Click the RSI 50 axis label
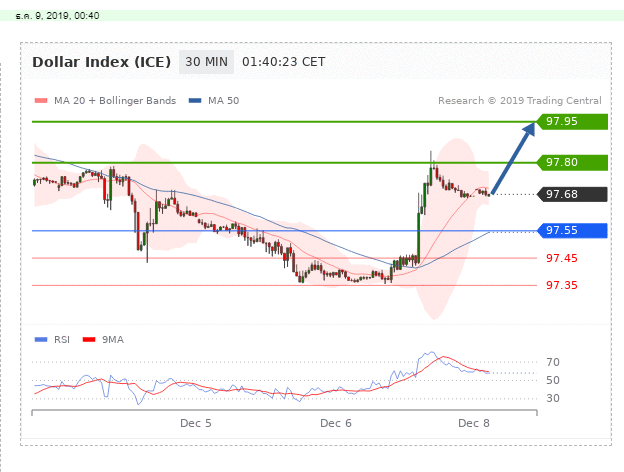 coord(553,380)
